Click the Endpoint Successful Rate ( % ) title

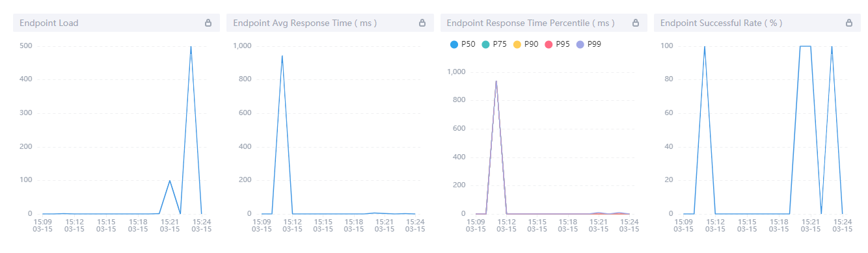[x=722, y=23]
